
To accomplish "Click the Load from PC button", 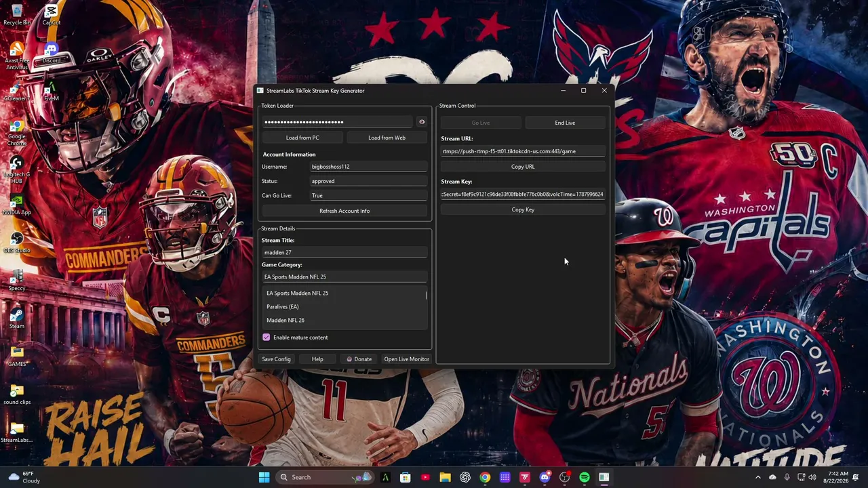I will pyautogui.click(x=302, y=138).
